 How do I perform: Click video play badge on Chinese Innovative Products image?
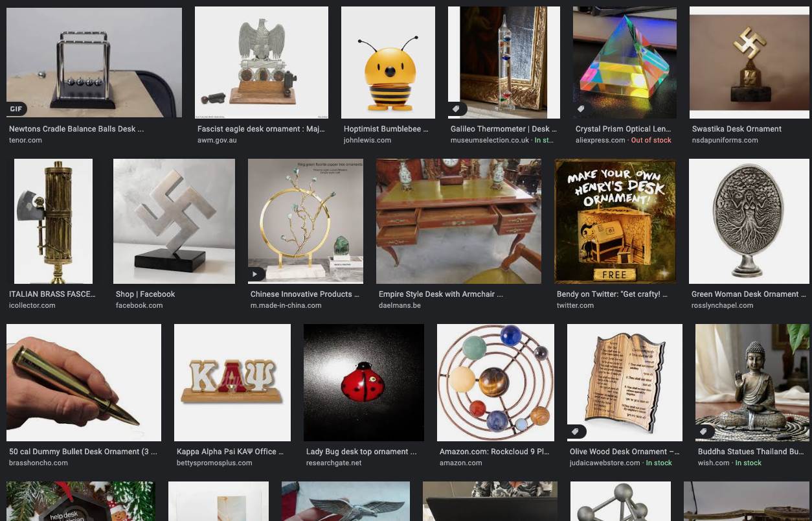pyautogui.click(x=256, y=274)
